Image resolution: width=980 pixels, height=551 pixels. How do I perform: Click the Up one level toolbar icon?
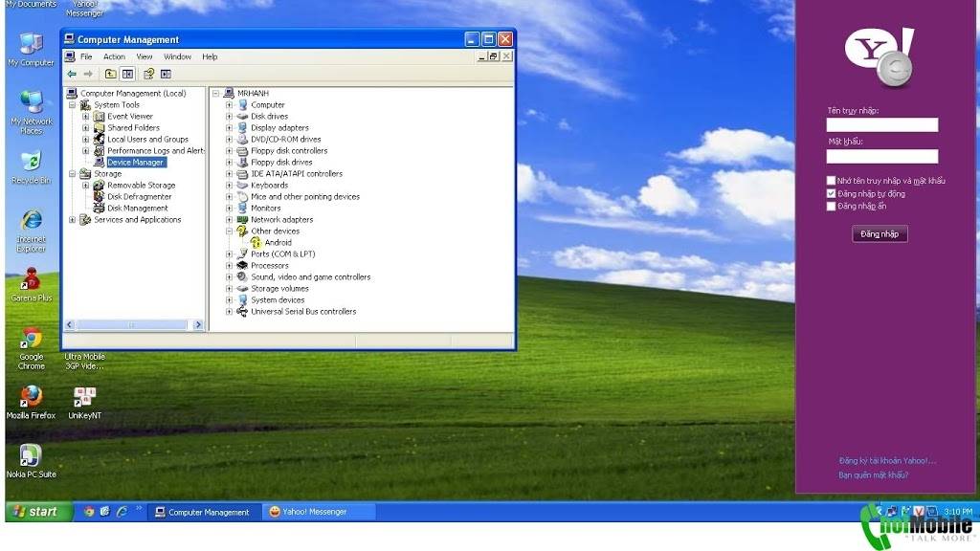point(111,75)
